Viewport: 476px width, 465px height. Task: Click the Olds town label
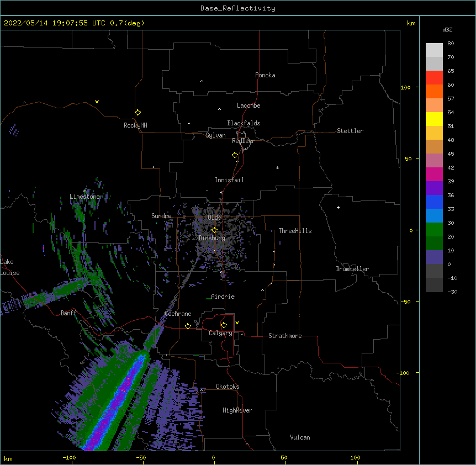pyautogui.click(x=214, y=218)
